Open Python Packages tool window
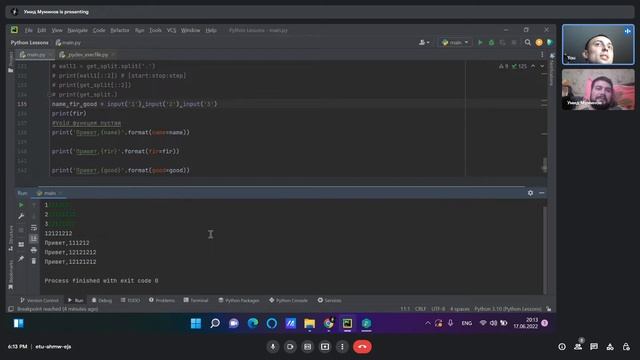This screenshot has width=640, height=360. click(239, 300)
